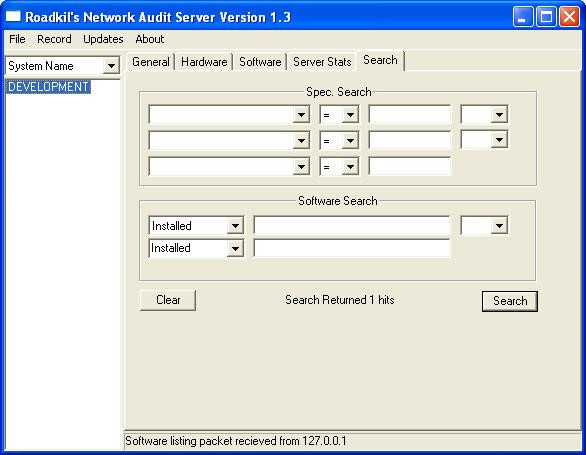Viewport: 586px width, 455px height.
Task: Open second Spec. Search field dropdown
Action: pos(301,141)
